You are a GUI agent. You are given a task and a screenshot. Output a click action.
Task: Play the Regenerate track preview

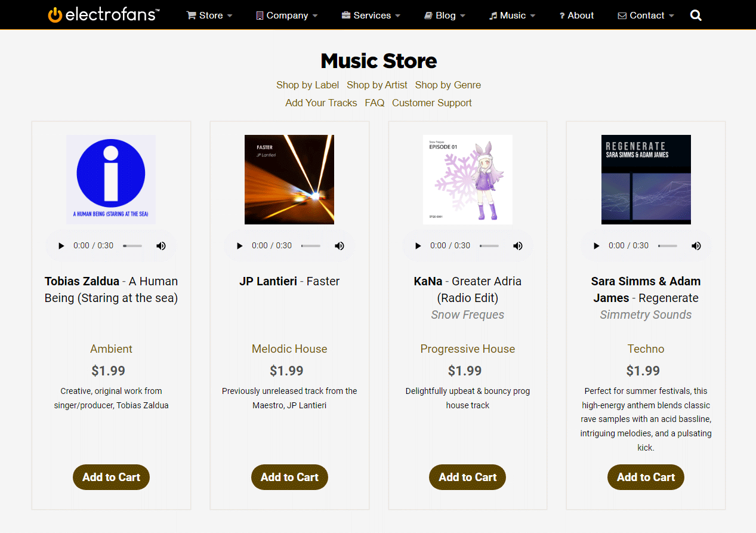pyautogui.click(x=596, y=246)
